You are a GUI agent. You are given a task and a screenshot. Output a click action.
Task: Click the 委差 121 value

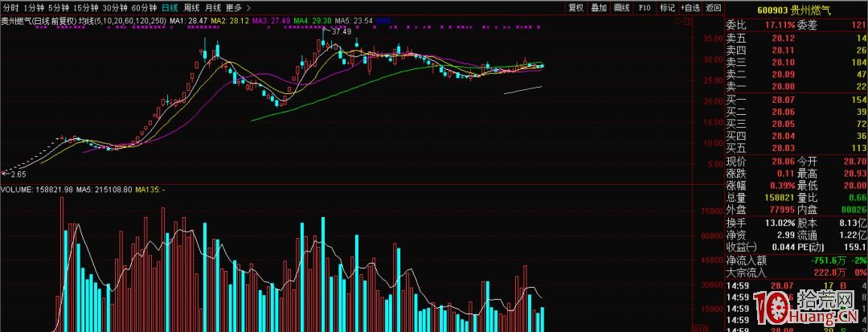pyautogui.click(x=858, y=26)
